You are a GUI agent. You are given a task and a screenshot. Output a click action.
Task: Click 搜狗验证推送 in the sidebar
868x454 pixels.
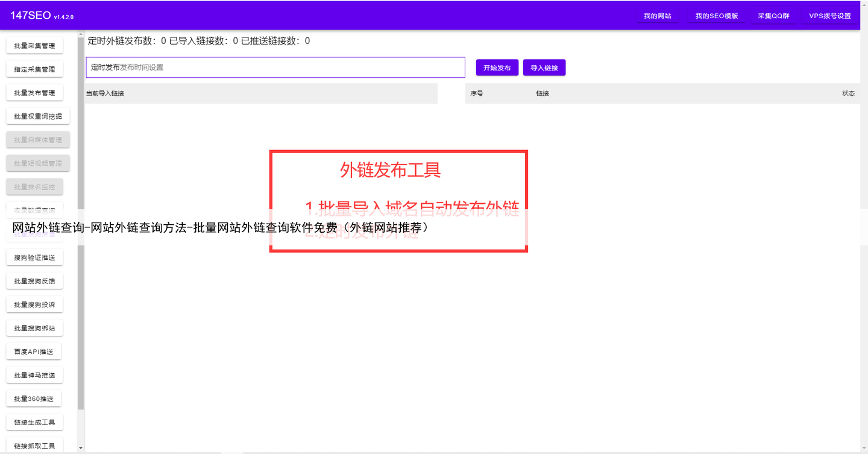pos(34,257)
